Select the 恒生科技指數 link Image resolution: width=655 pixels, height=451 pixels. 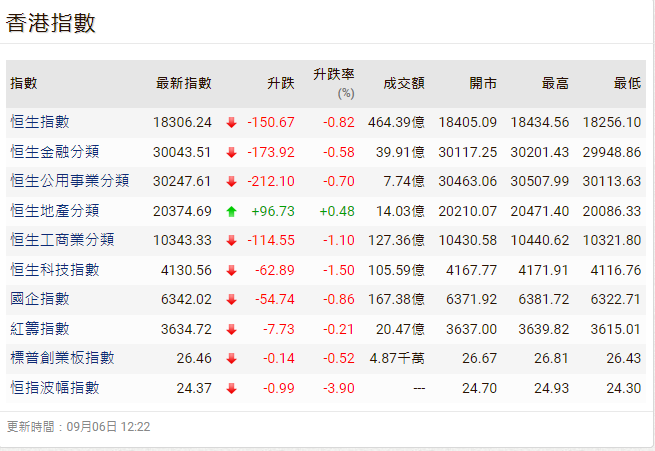click(55, 270)
